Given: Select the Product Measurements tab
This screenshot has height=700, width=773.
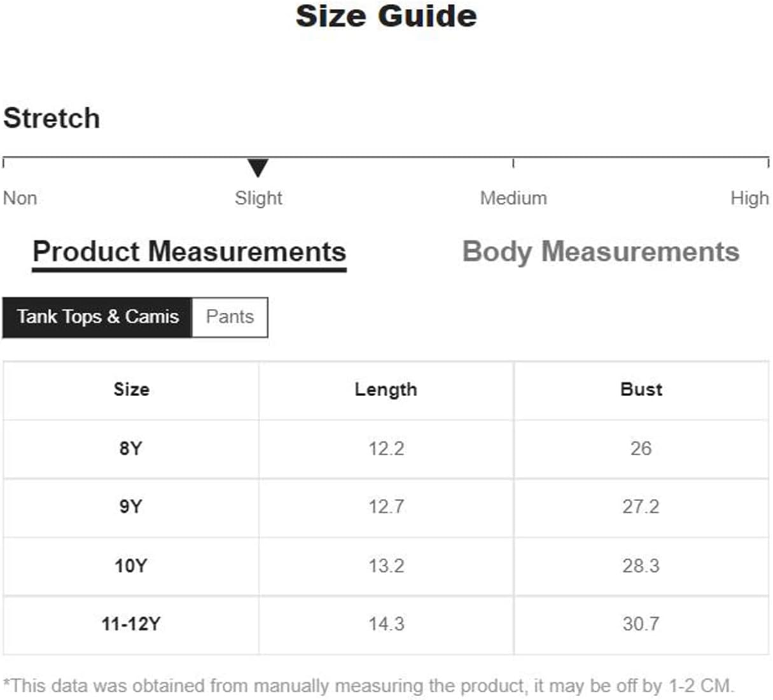Looking at the screenshot, I should pos(189,252).
